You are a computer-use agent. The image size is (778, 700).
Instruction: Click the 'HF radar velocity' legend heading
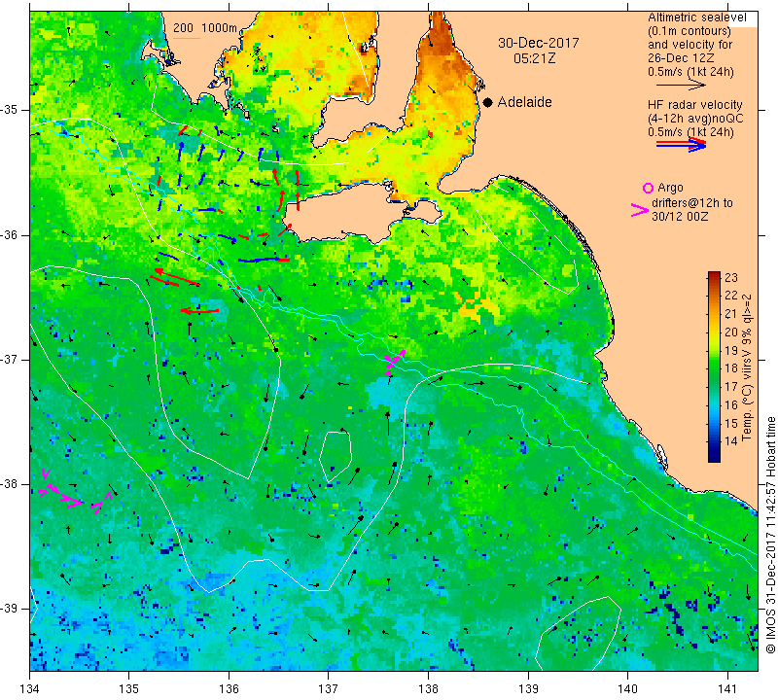coord(695,105)
